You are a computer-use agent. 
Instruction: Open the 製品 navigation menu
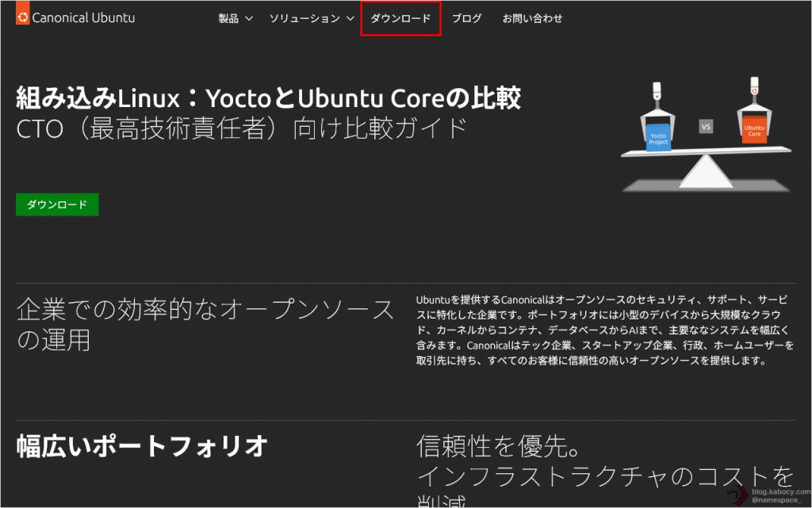tap(228, 18)
